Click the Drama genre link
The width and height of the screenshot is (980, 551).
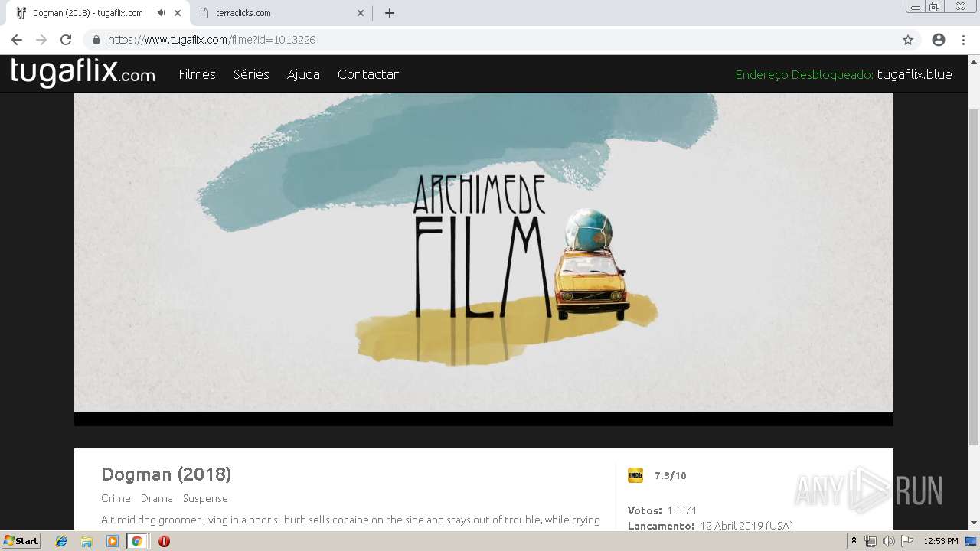click(157, 498)
